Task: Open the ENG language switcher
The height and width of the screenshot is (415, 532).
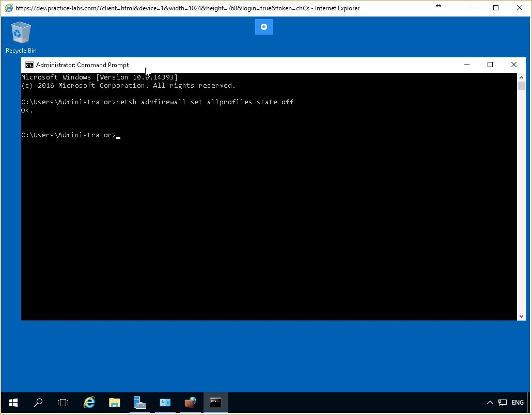Action: coord(517,403)
